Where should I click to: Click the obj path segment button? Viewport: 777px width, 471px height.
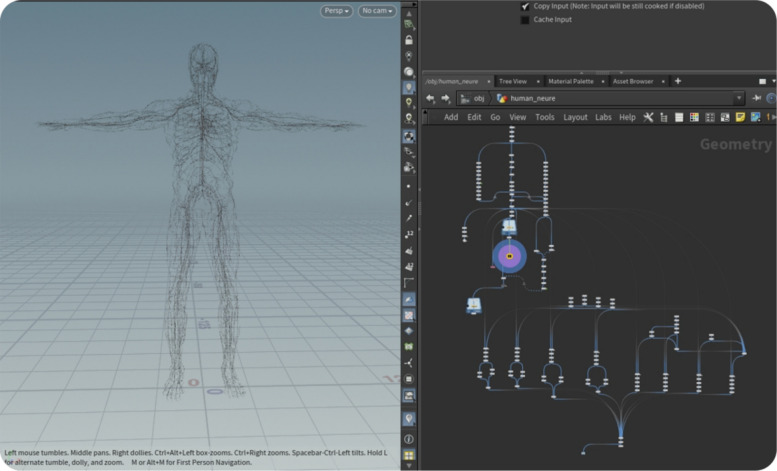473,98
